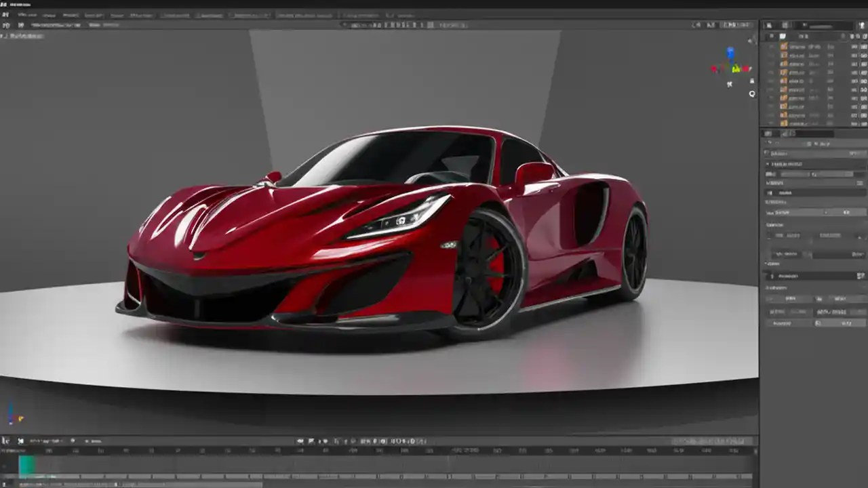Screen dimensions: 868x488
Task: Toggle visibility of the first object in the Outliner
Action: click(853, 46)
